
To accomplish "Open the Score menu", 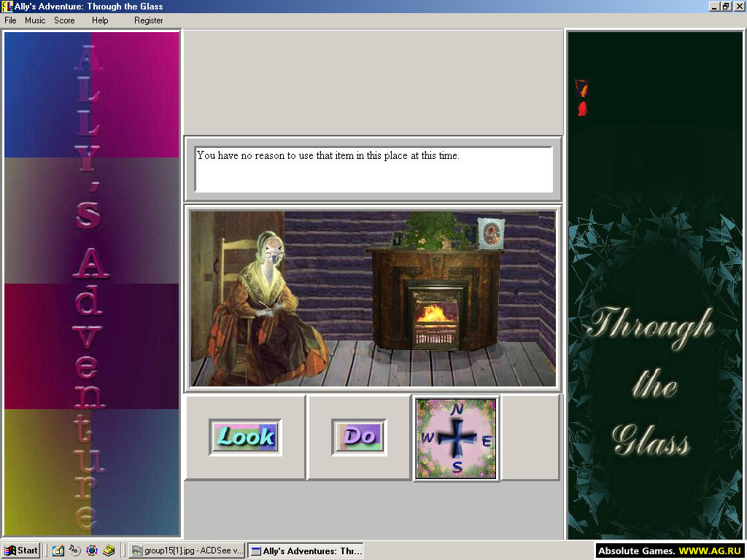I will tap(64, 20).
